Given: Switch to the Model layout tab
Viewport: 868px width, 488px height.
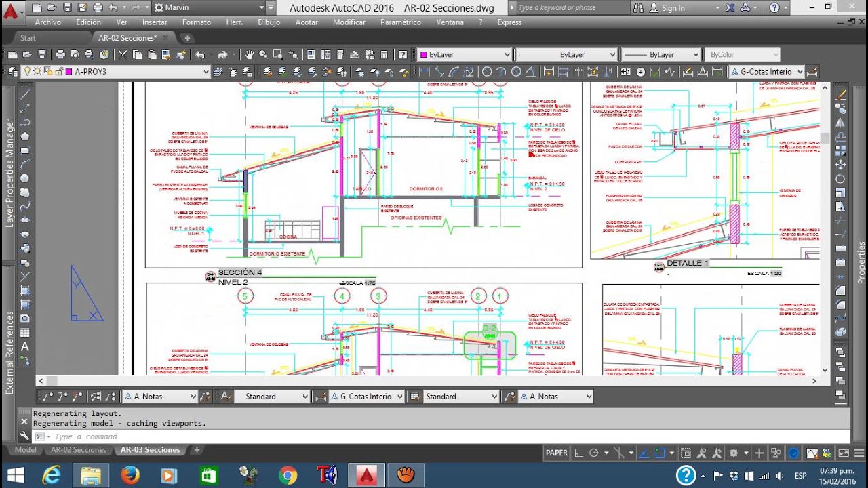Looking at the screenshot, I should pos(26,450).
